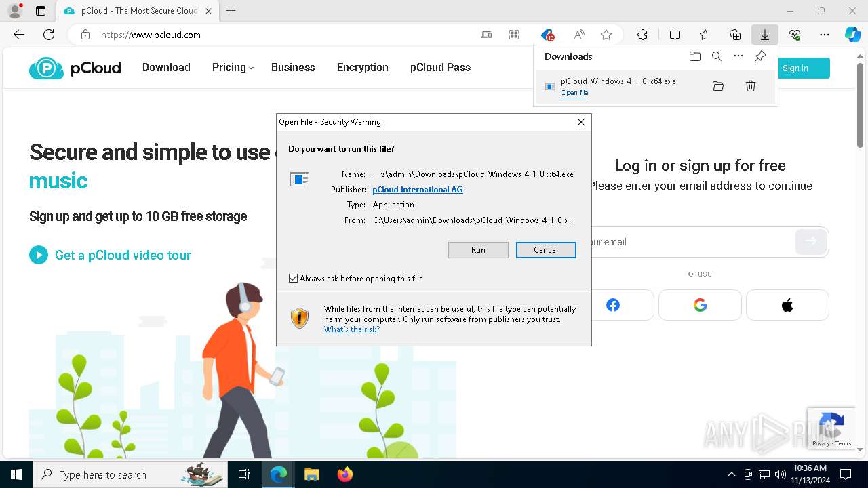Open Copilot sidebar icon

click(853, 35)
